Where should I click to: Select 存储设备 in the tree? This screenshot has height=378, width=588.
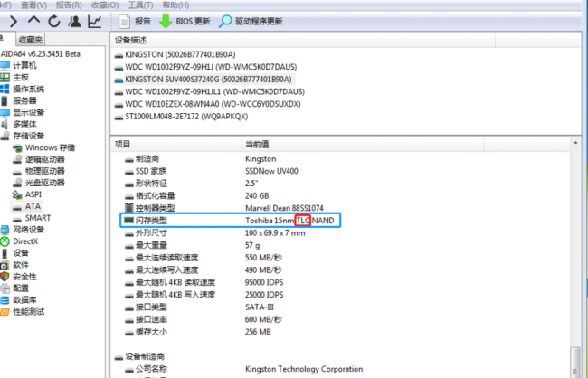(22, 136)
